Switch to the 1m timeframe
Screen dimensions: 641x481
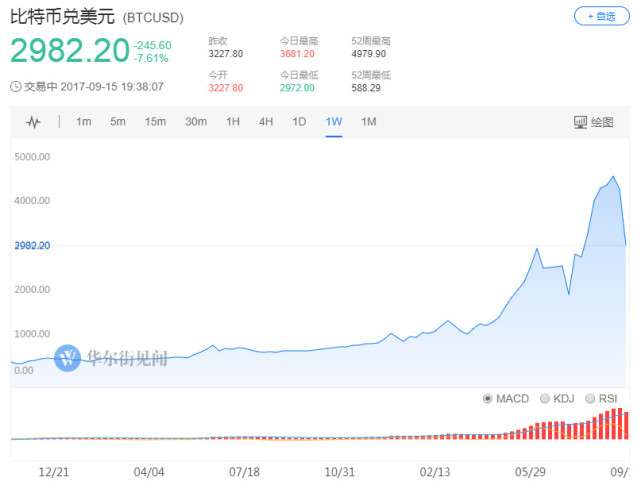[x=84, y=122]
